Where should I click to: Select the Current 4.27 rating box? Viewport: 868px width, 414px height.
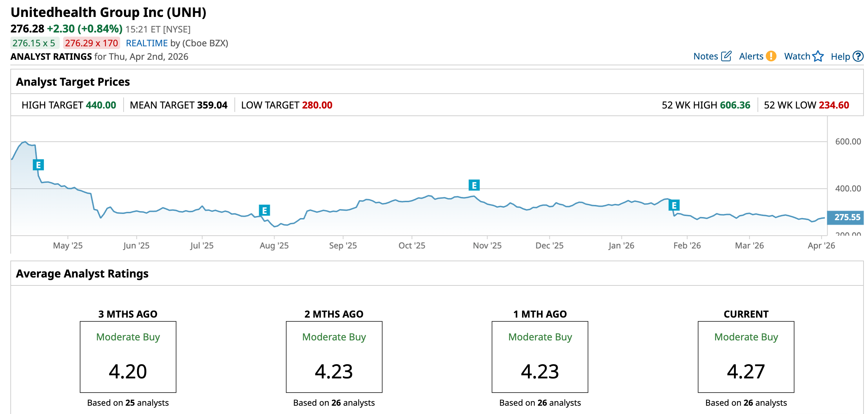tap(746, 357)
